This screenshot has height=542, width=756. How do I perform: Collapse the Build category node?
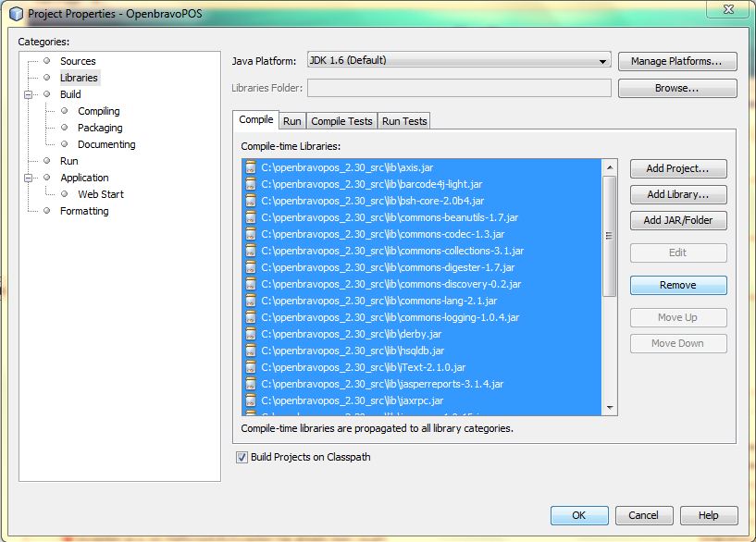28,94
